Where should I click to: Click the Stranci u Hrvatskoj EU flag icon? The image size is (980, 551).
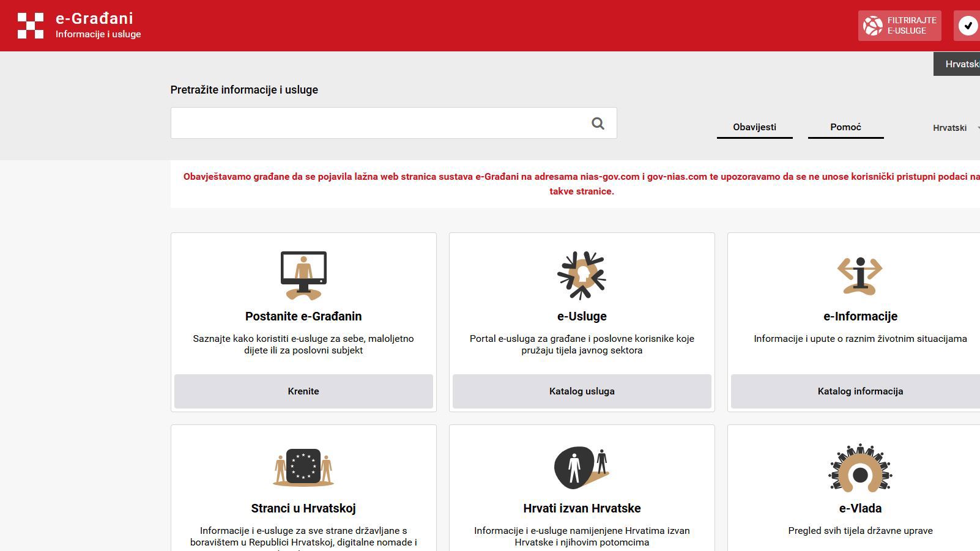pyautogui.click(x=303, y=467)
